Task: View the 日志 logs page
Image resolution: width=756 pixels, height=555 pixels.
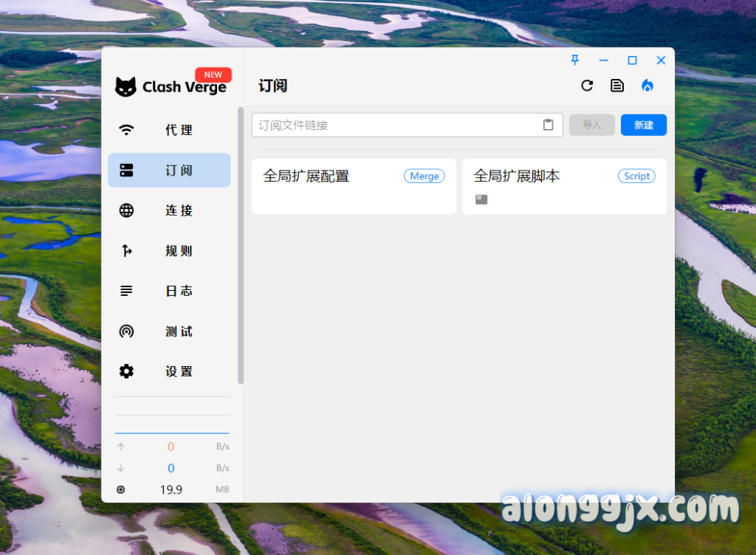Action: click(169, 291)
